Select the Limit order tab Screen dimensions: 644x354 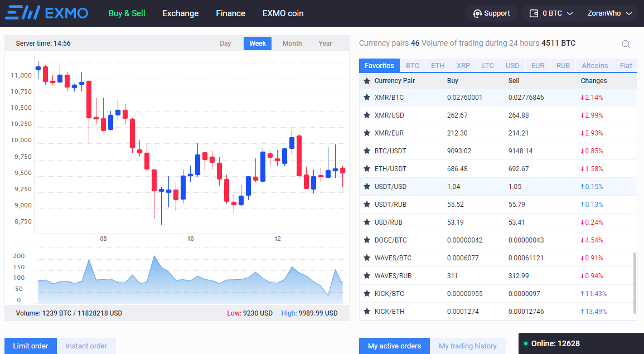pos(31,346)
